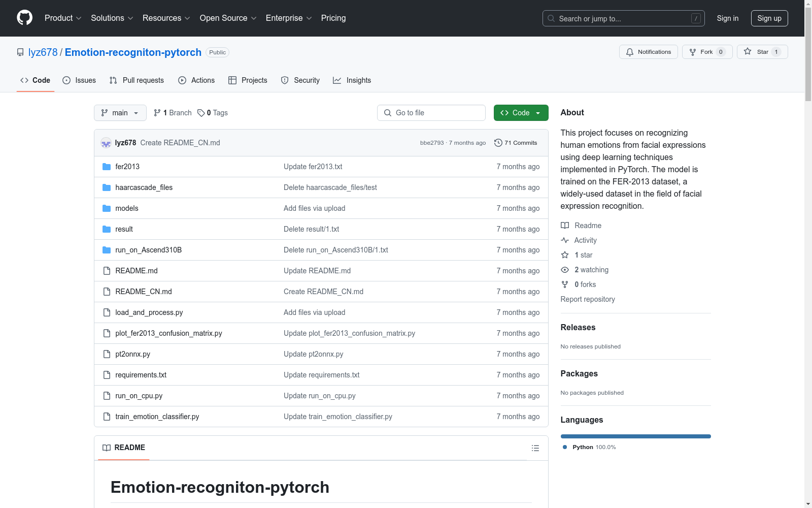Select the Code tab

click(x=36, y=80)
